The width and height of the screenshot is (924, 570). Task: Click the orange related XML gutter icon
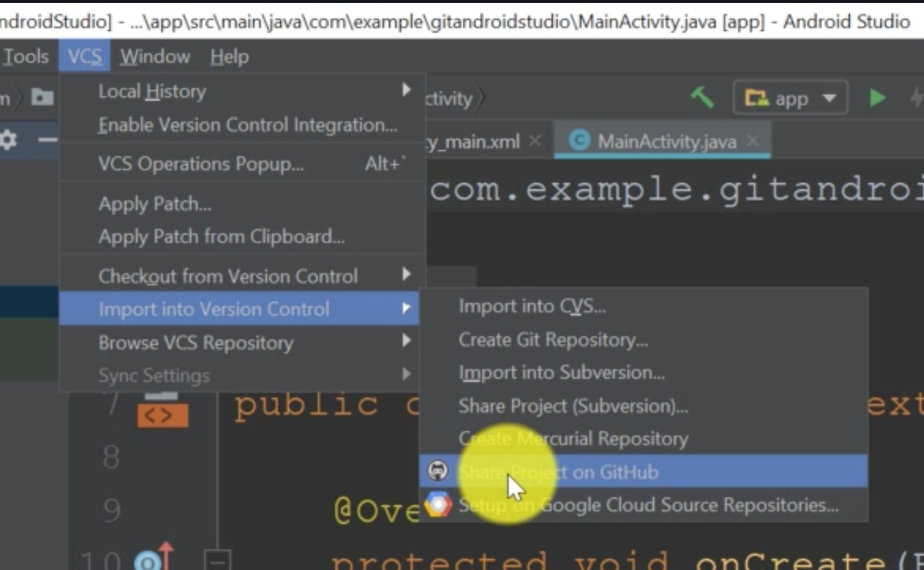coord(162,415)
